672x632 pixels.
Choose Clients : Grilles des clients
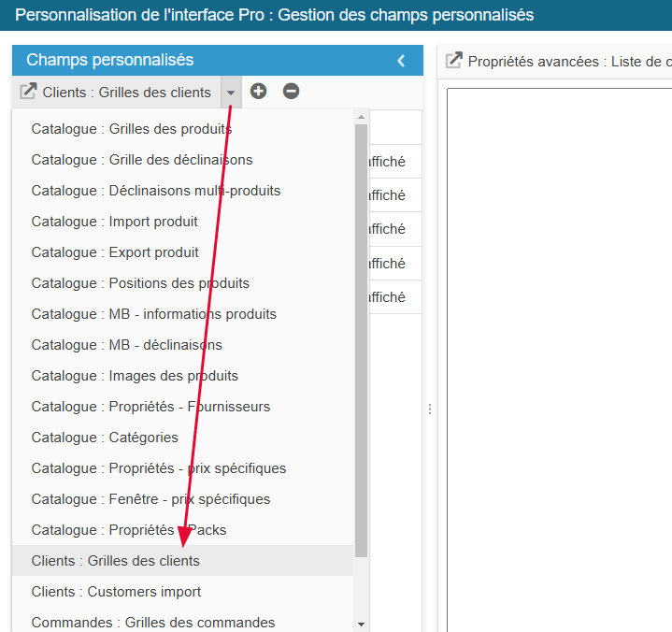pos(115,561)
